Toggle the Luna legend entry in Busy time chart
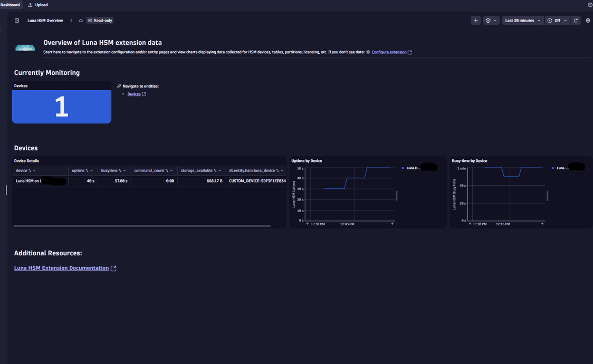The width and height of the screenshot is (593, 364). pyautogui.click(x=560, y=168)
